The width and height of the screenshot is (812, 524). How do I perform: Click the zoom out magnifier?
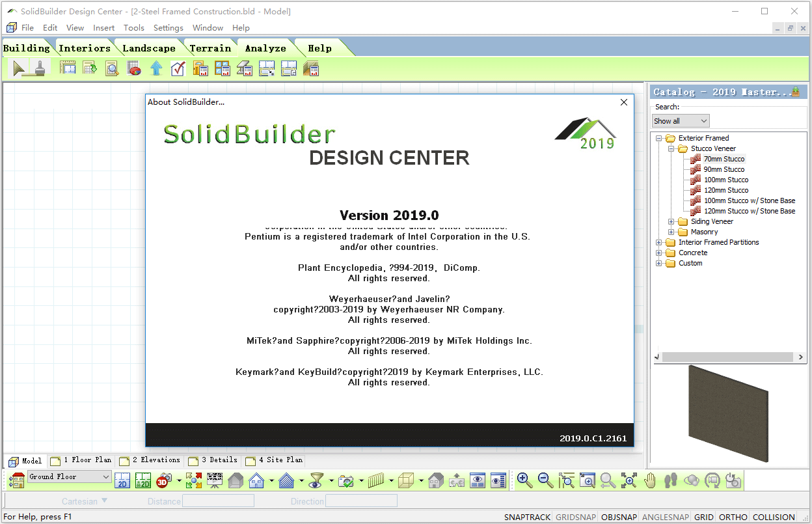pos(545,480)
